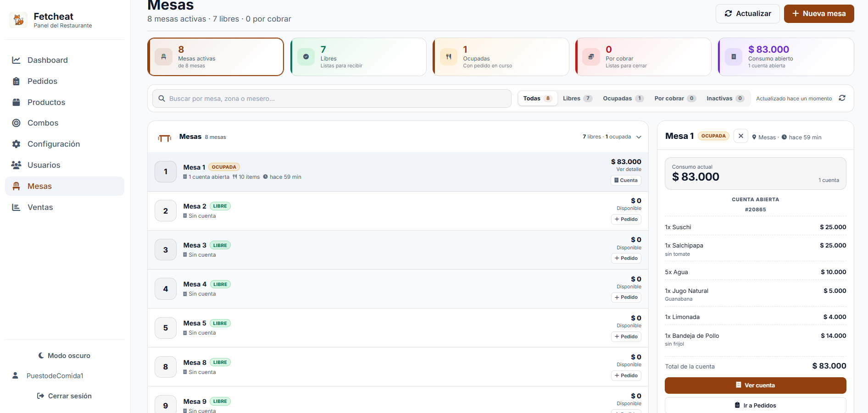Click + Pedido for Mesa 3
Viewport: 868px width, 413px height.
626,258
